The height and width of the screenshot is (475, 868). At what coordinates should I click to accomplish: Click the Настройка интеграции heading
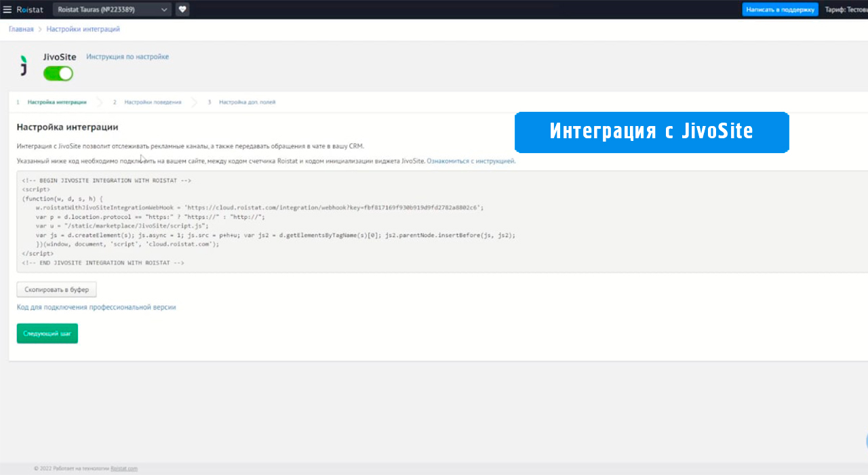point(68,127)
